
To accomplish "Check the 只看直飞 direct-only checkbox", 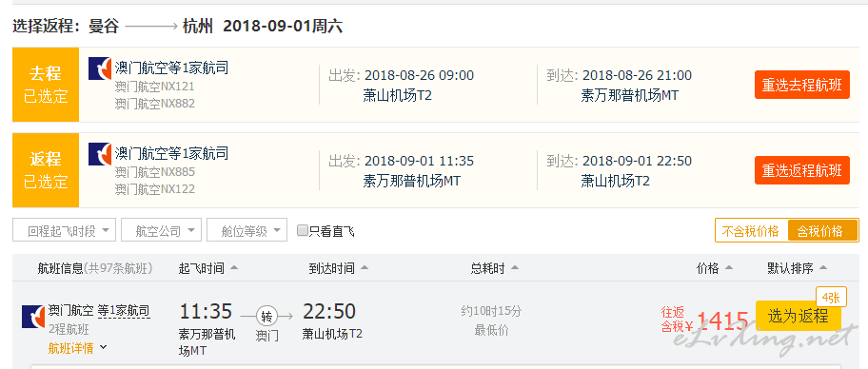I will pyautogui.click(x=303, y=231).
